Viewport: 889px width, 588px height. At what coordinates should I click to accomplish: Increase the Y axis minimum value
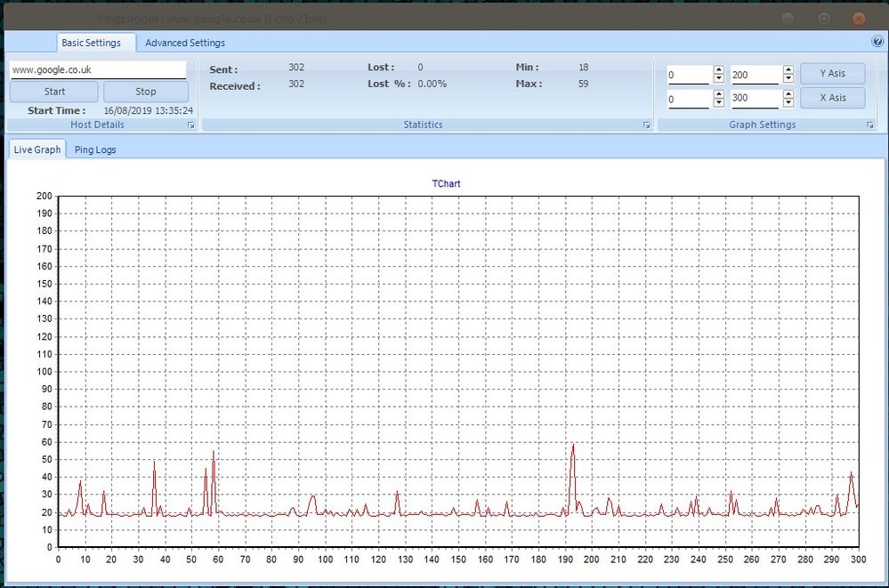(x=719, y=70)
